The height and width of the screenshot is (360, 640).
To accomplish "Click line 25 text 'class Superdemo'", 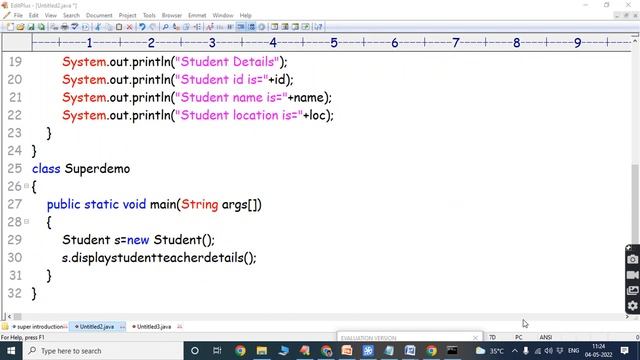I will click(81, 169).
